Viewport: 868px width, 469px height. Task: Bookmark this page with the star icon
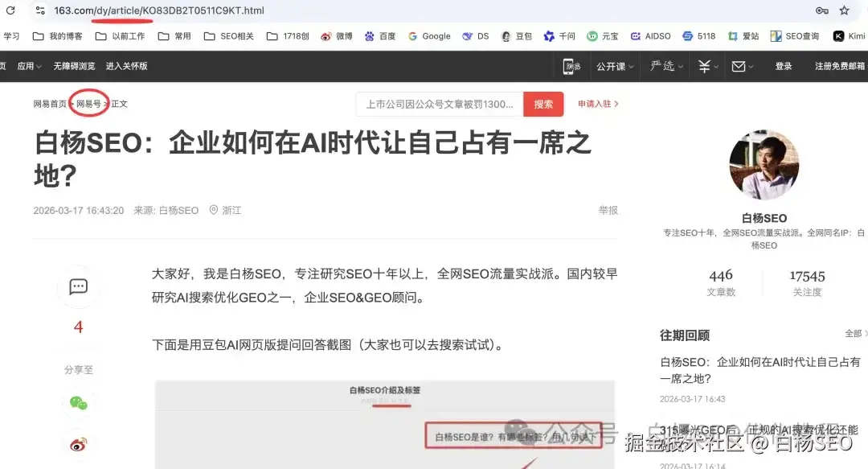point(844,10)
